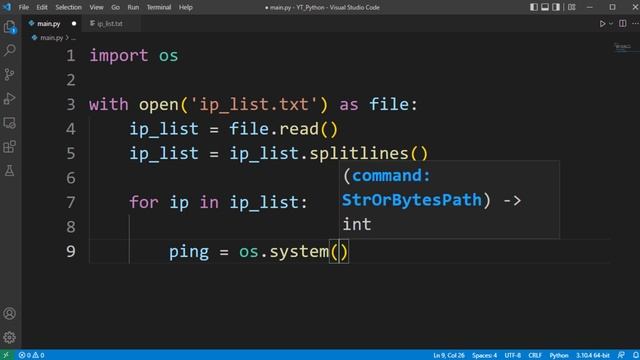This screenshot has width=640, height=360.
Task: Click 'file.read()' on line 4
Action: 284,129
